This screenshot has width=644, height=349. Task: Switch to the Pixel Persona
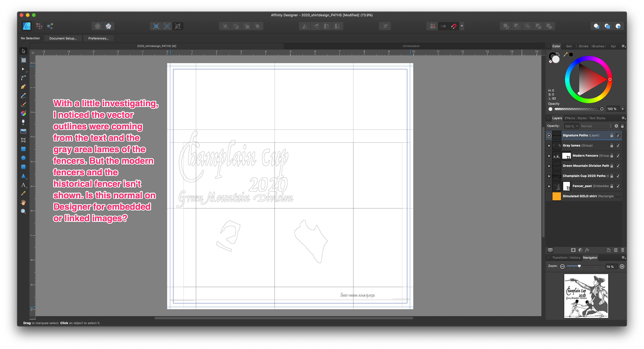(x=39, y=26)
